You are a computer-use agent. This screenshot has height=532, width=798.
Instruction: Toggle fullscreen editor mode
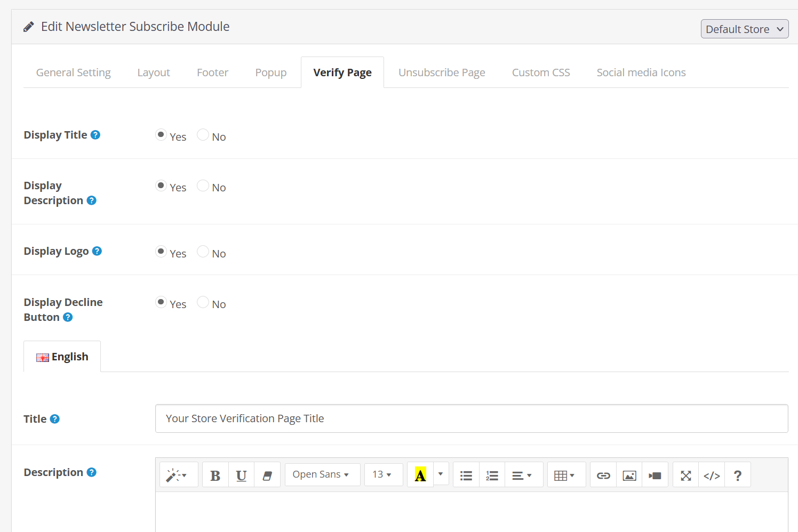point(685,475)
